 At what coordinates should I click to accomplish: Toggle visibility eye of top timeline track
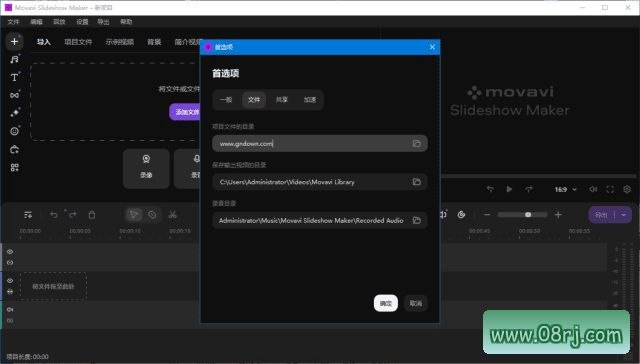[10, 252]
